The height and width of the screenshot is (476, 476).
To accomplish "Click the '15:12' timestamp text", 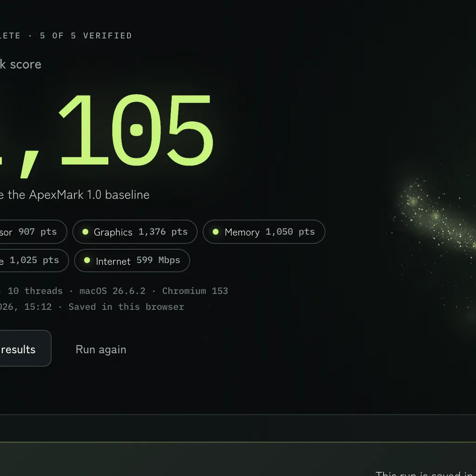I will point(38,307).
